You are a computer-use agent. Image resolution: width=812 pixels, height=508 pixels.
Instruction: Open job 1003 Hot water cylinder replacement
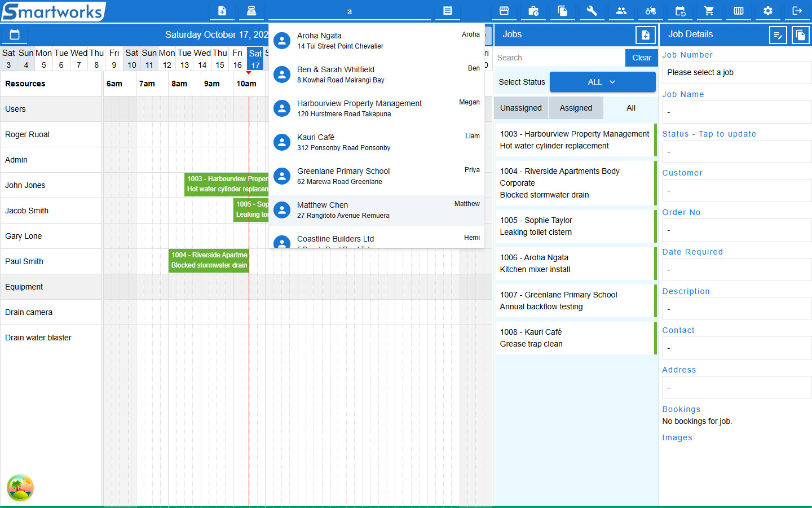[576, 140]
